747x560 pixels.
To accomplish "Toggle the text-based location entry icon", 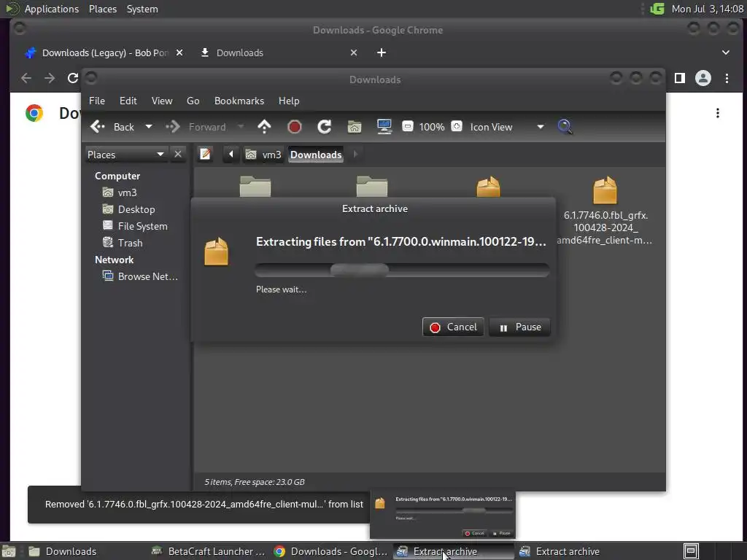I will (x=205, y=155).
